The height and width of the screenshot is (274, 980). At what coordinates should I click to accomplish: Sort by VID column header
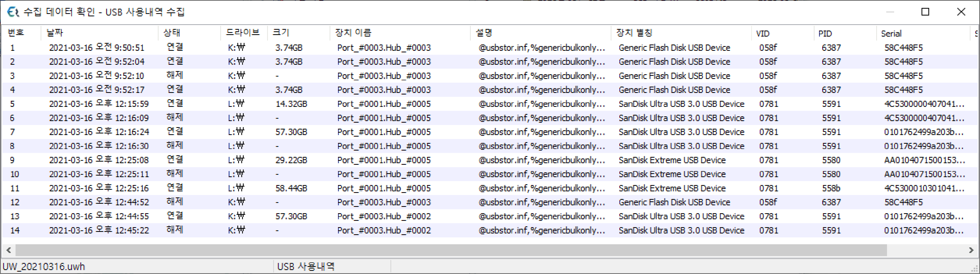(783, 33)
